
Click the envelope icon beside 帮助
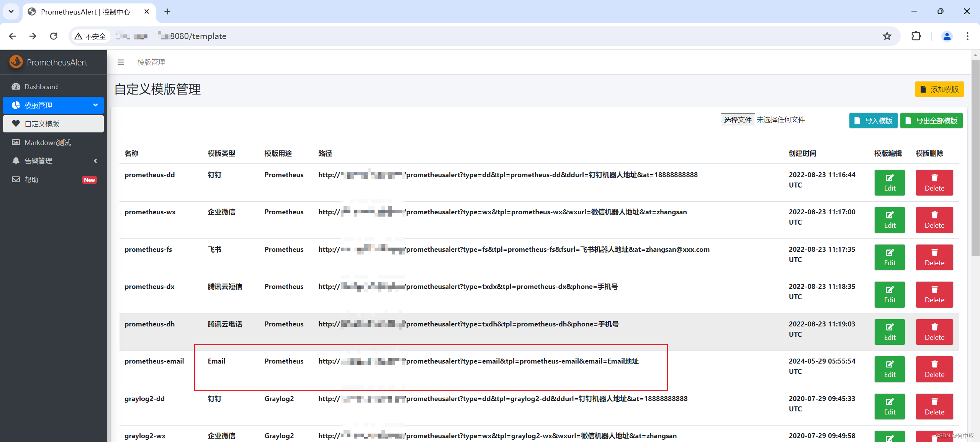click(x=16, y=179)
